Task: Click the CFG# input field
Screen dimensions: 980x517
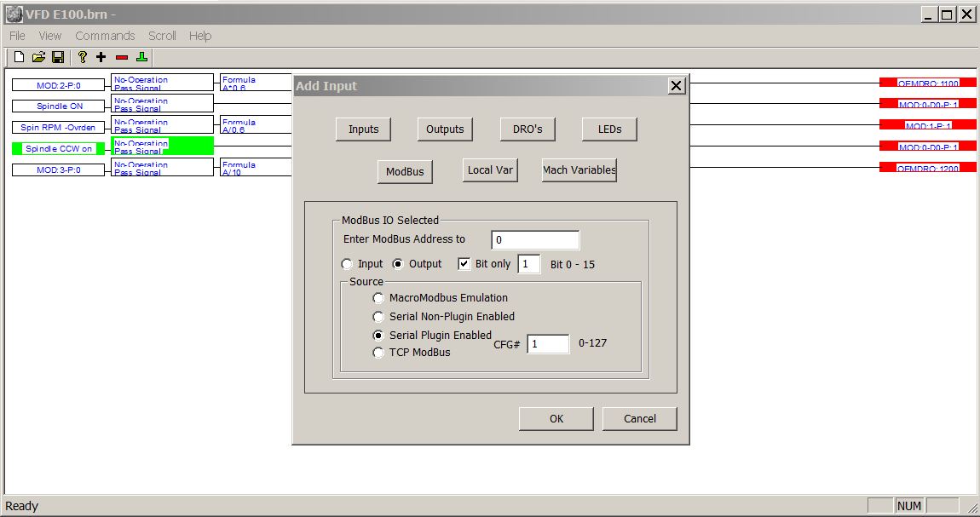Action: 548,344
